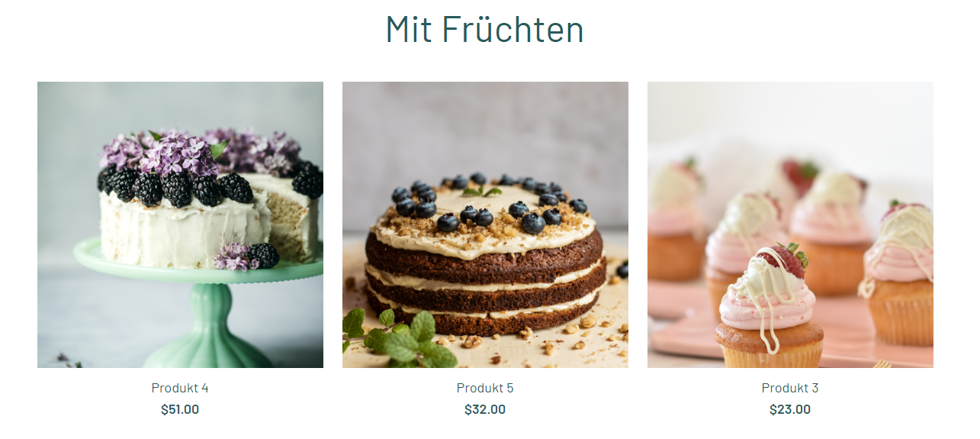Select the $23.00 price label
Image resolution: width=980 pixels, height=439 pixels.
point(790,409)
